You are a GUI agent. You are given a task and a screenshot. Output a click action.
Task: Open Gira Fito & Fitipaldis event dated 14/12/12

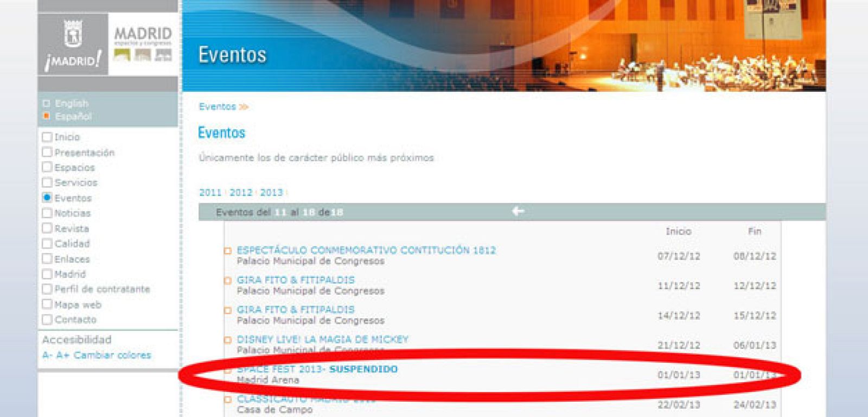(296, 309)
